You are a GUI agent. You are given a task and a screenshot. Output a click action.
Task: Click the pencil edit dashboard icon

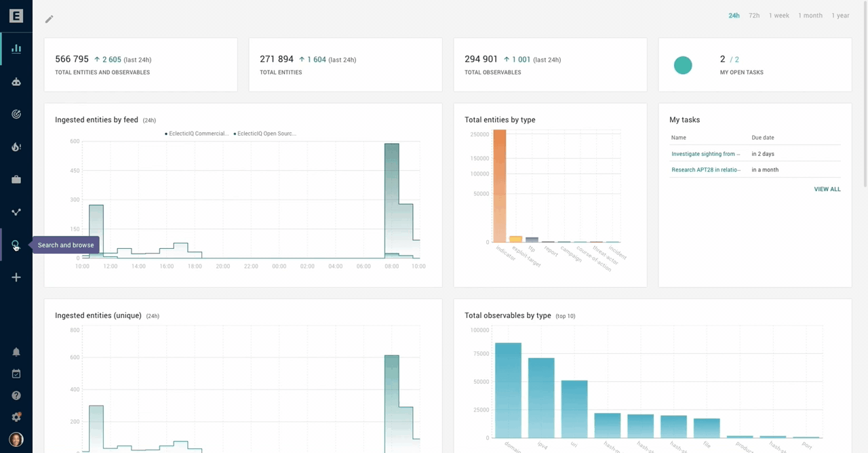[x=49, y=19]
